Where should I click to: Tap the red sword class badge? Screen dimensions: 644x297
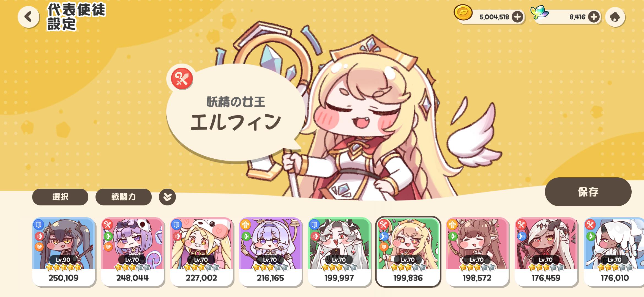[x=181, y=79]
